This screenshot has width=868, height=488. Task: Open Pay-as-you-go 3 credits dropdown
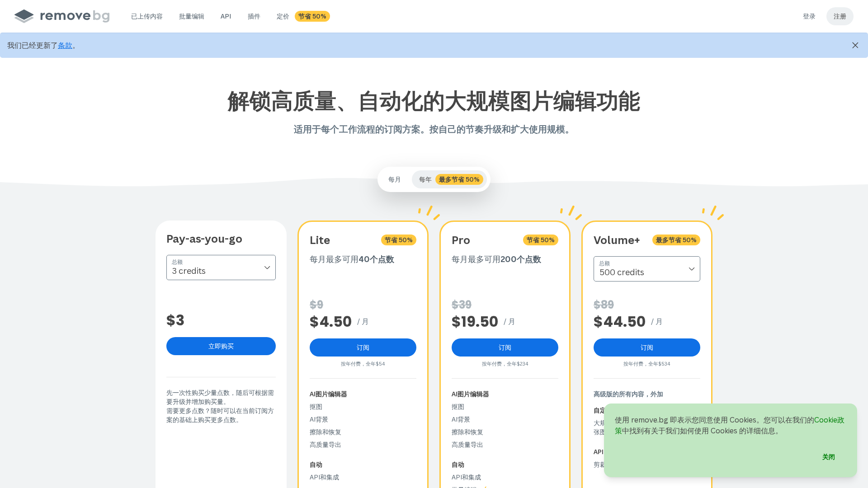(221, 267)
